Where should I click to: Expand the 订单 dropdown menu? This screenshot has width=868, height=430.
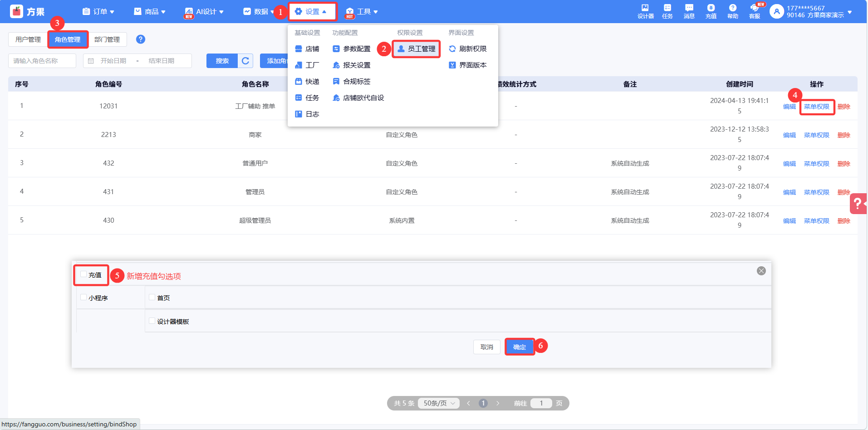click(98, 12)
